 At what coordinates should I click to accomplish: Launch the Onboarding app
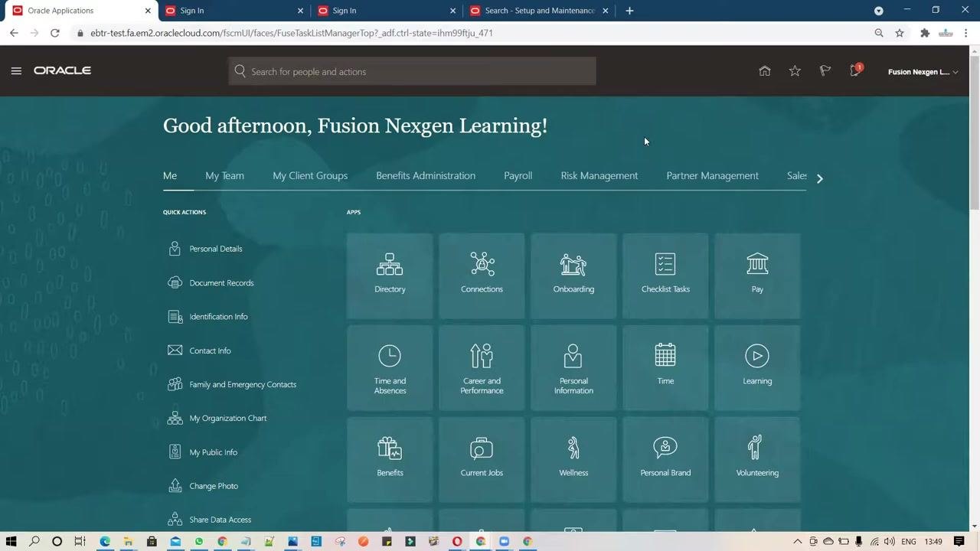pyautogui.click(x=573, y=275)
